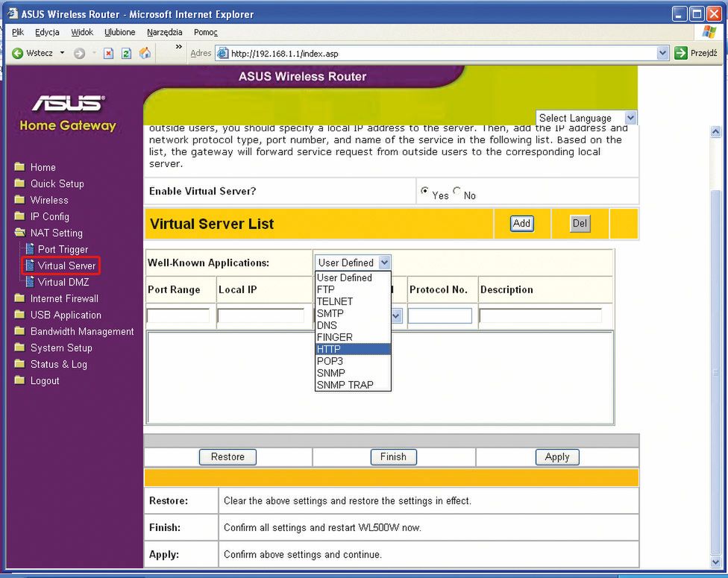Screen dimensions: 728x578
Task: Click the Virtual Server list box
Action: coord(380,377)
